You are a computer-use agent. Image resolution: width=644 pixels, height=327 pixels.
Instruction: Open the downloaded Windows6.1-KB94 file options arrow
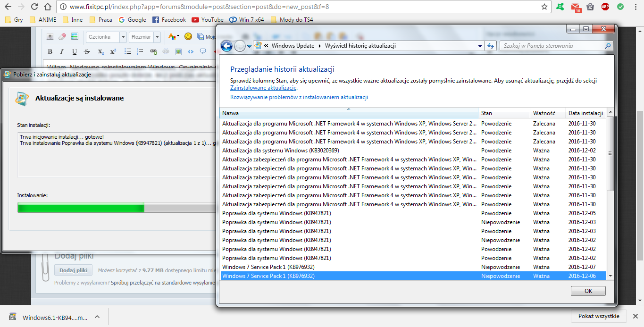(97, 317)
